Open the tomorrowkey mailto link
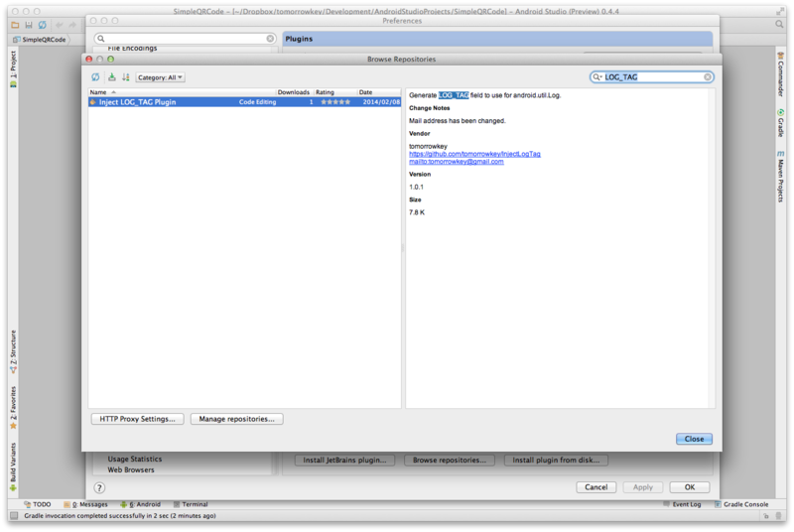 point(457,162)
